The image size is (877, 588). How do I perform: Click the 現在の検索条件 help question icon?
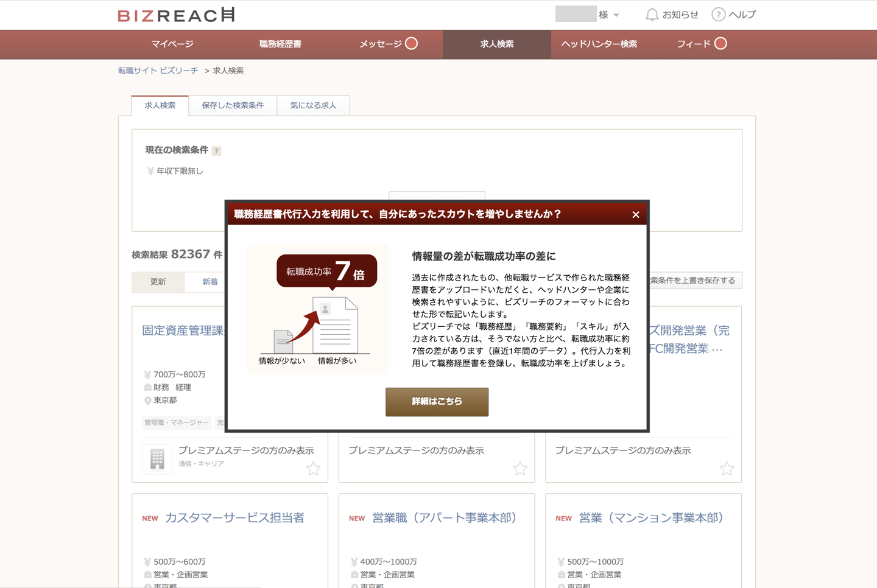(216, 151)
